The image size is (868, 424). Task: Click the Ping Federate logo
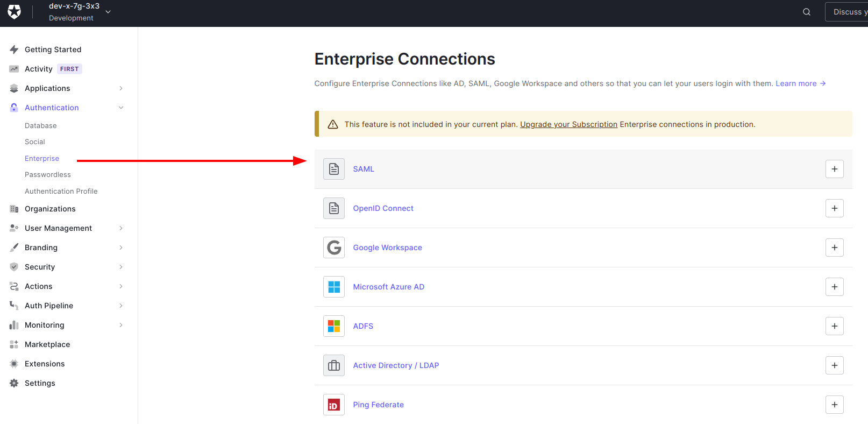(334, 405)
